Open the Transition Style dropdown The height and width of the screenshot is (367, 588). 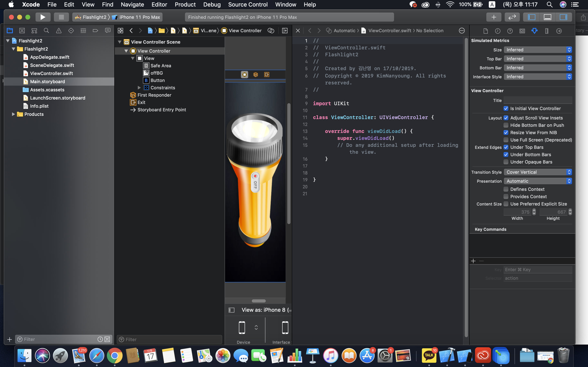pyautogui.click(x=537, y=172)
